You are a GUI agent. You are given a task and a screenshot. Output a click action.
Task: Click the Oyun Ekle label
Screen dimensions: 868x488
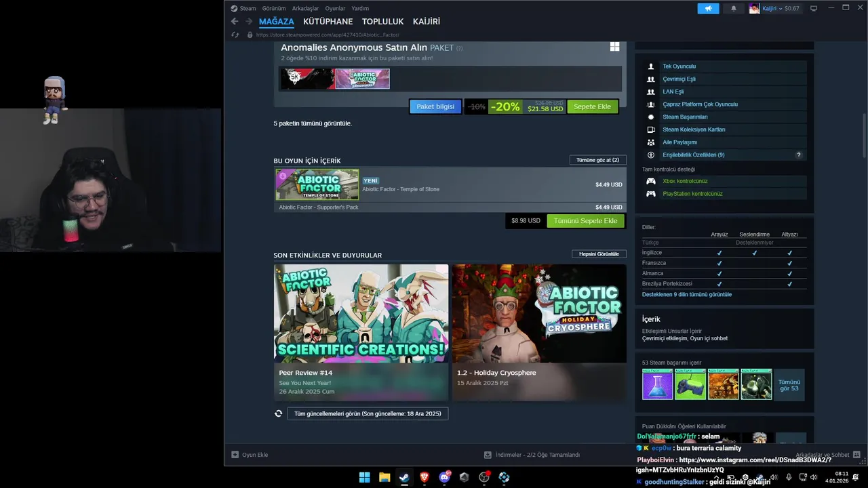(x=255, y=455)
